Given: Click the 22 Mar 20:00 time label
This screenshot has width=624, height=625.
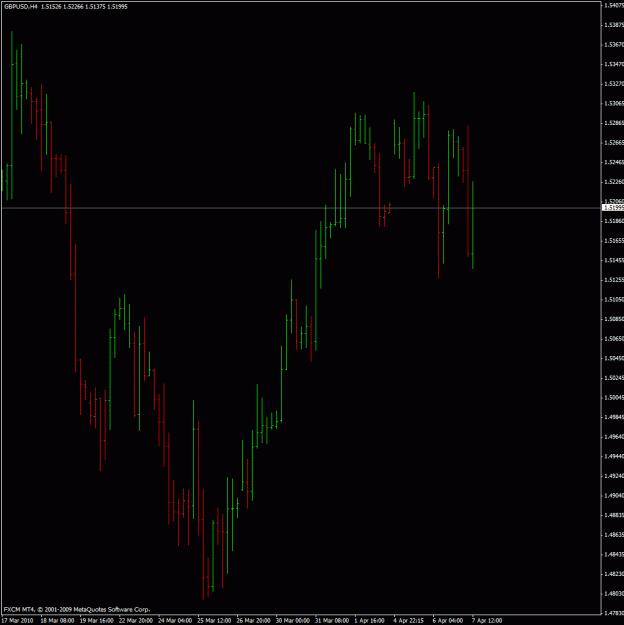Looking at the screenshot, I should tap(136, 621).
